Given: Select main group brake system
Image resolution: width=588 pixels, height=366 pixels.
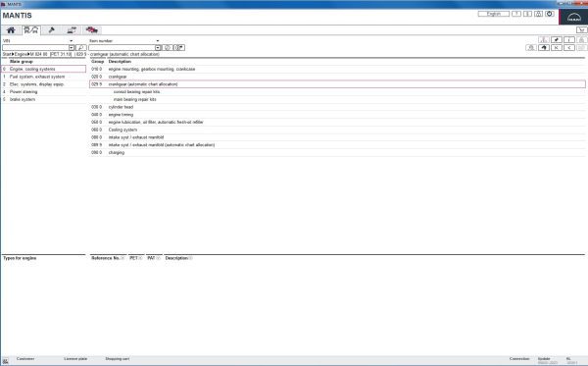Looking at the screenshot, I should [x=43, y=99].
